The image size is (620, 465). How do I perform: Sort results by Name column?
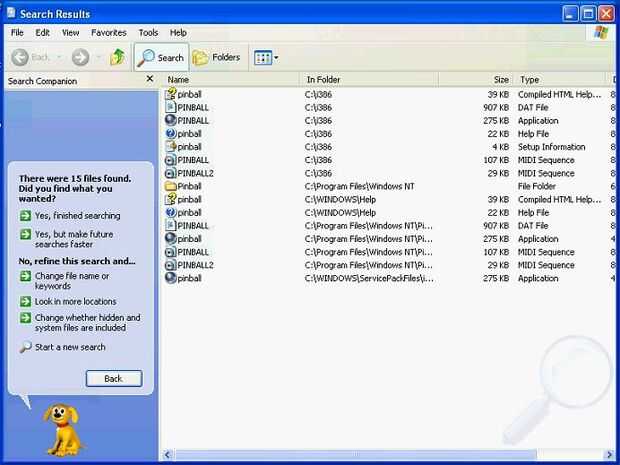(232, 80)
